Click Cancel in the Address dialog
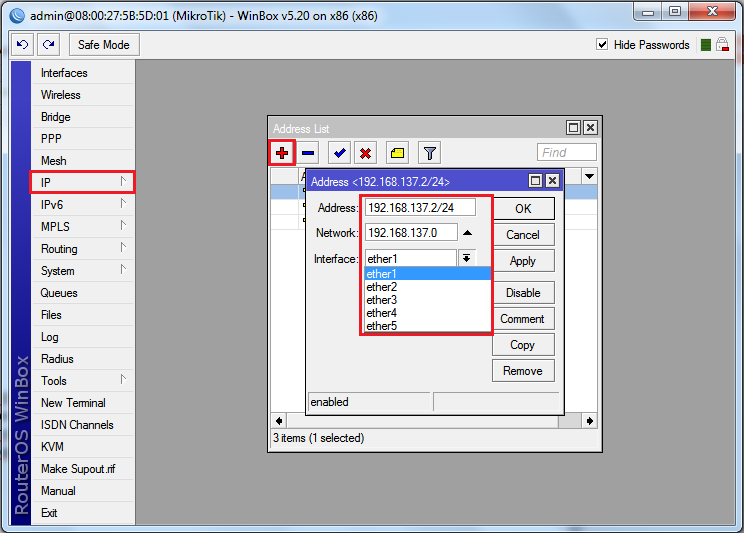This screenshot has width=744, height=533. point(523,234)
